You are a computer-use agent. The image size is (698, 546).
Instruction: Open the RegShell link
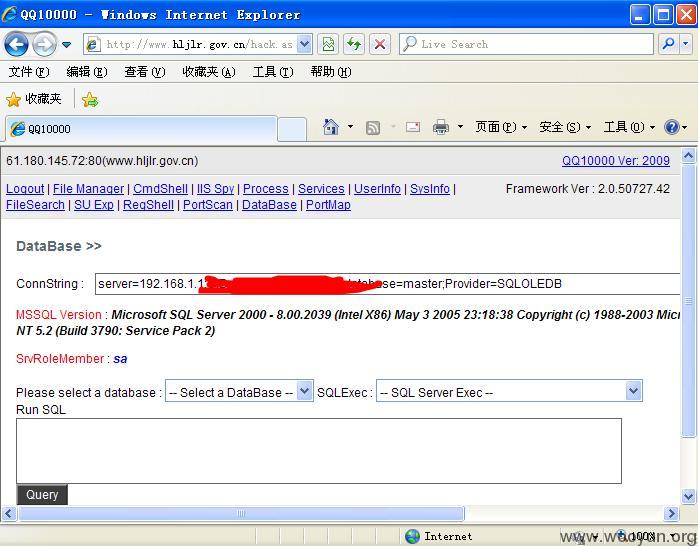coord(148,205)
